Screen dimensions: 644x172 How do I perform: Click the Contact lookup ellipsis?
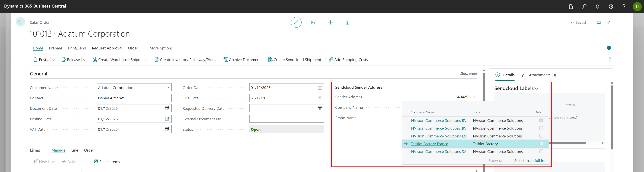pyautogui.click(x=168, y=98)
